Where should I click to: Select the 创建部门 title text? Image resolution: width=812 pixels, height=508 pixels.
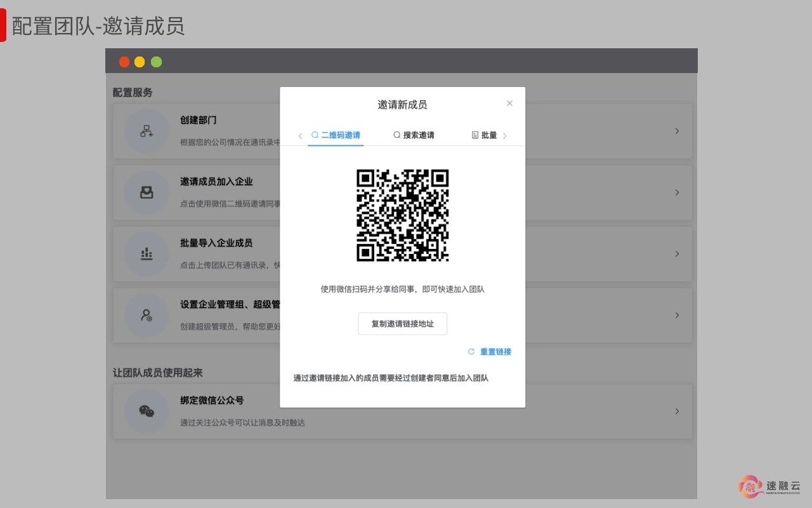(199, 120)
